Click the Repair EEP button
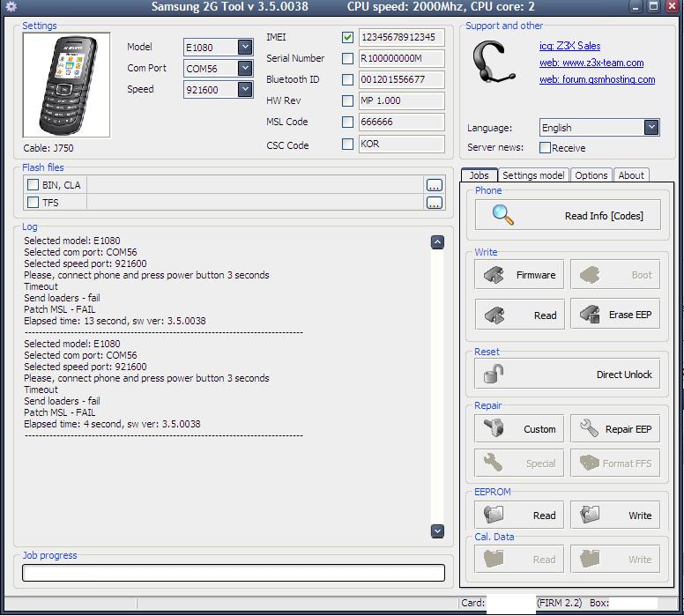 (615, 428)
